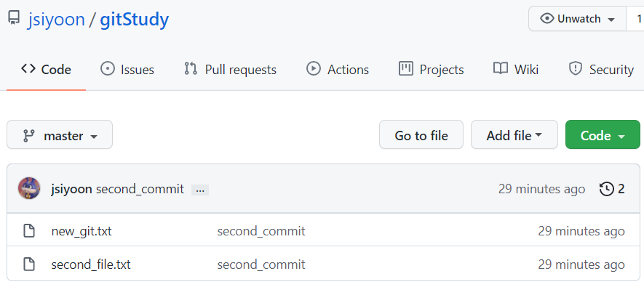Switch to the Issues tab

127,69
